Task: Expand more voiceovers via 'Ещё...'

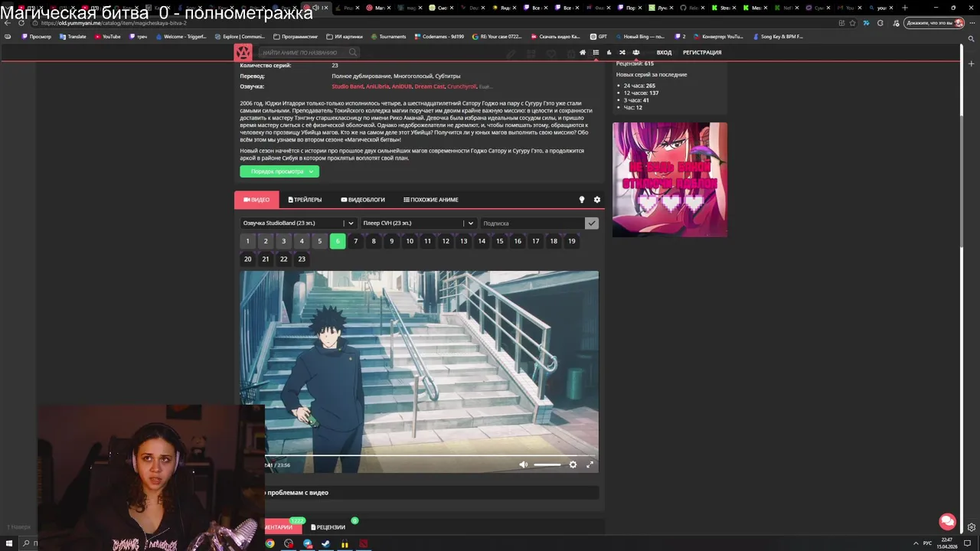Action: coord(485,86)
